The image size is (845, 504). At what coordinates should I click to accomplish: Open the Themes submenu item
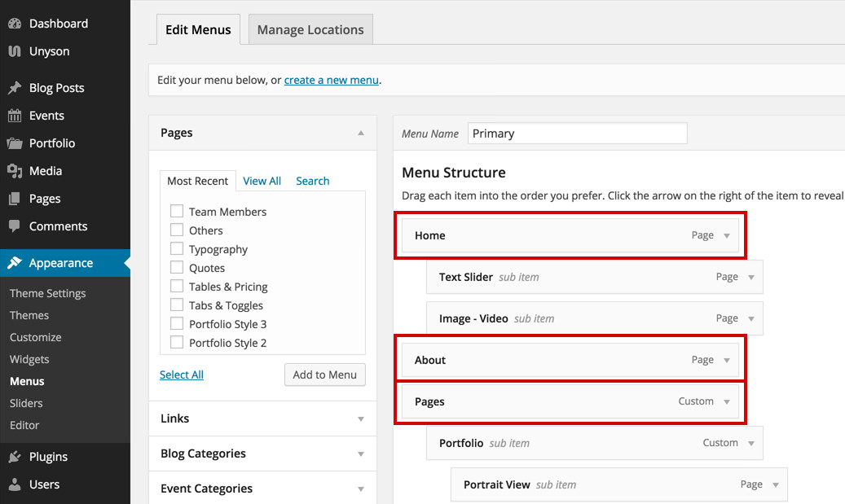click(29, 316)
